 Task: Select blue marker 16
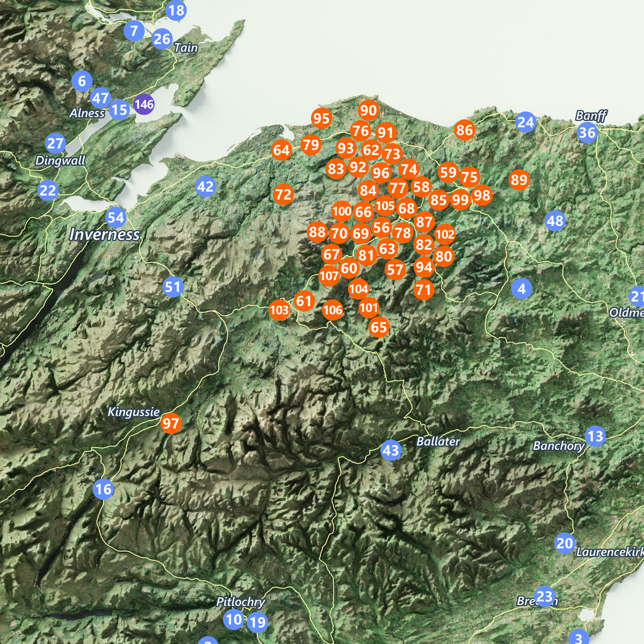pyautogui.click(x=103, y=489)
